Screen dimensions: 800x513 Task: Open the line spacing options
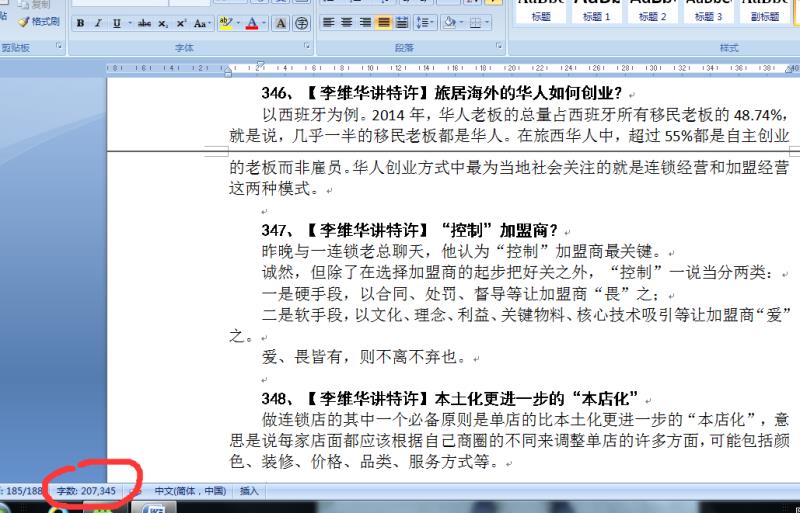[425, 22]
